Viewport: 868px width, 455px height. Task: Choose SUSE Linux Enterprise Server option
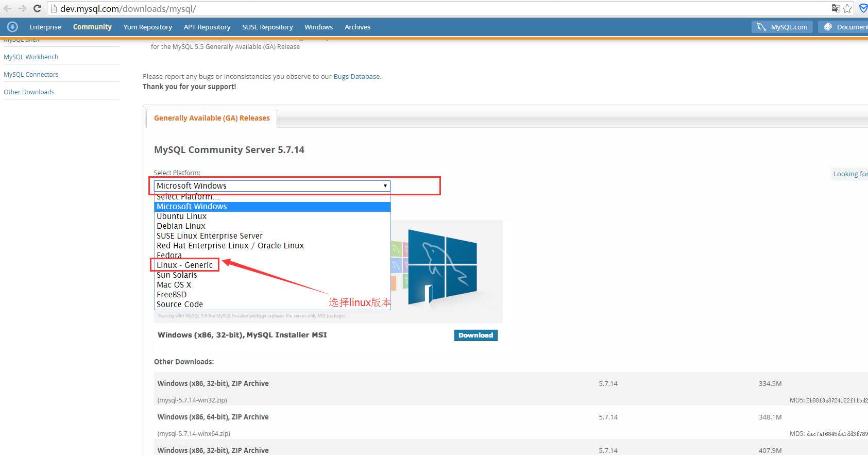pos(272,236)
